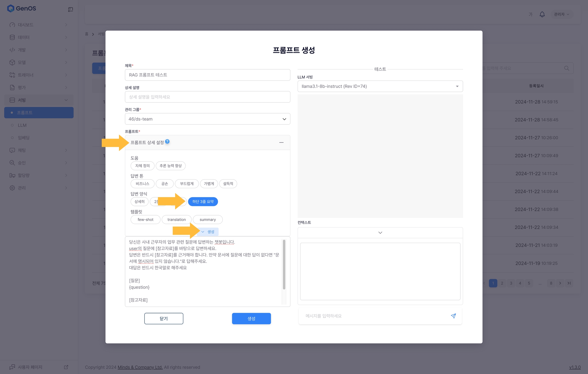
Task: Open the 임베딩 sidebar menu item
Action: tap(24, 138)
